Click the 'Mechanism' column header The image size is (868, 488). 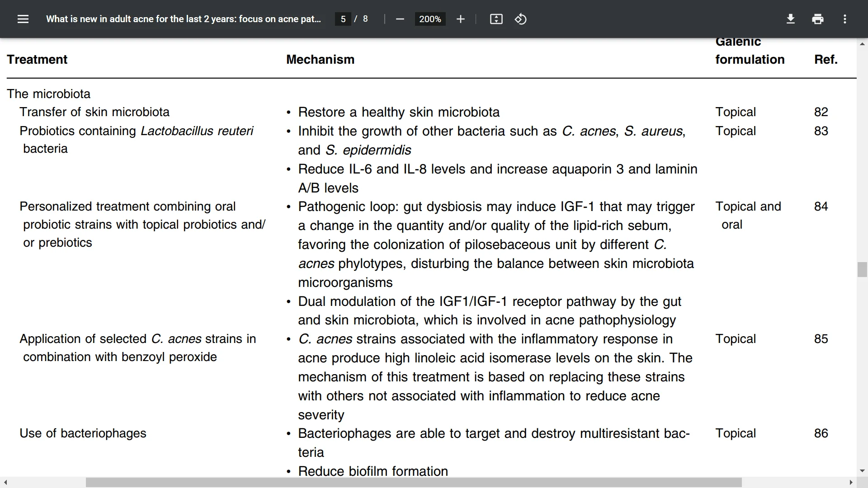pos(320,59)
